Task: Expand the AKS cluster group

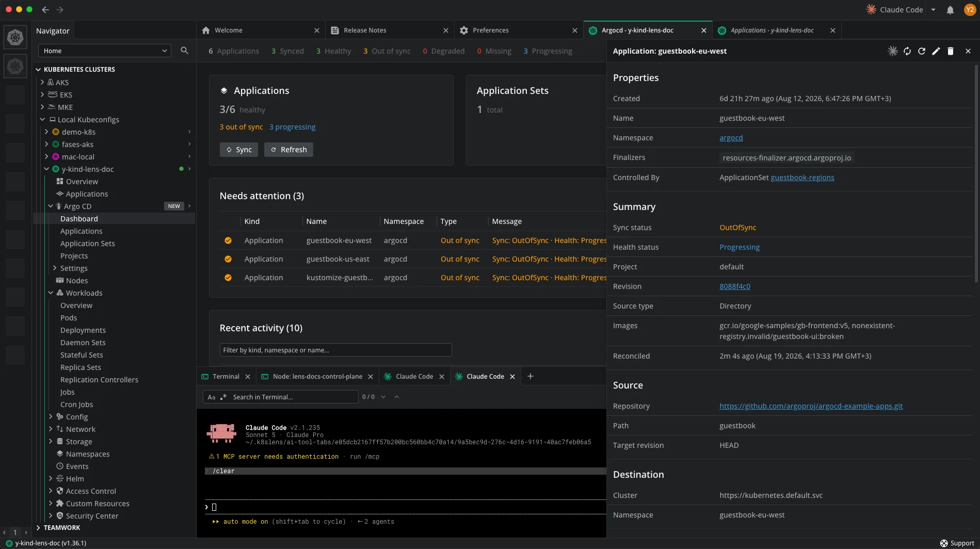Action: pyautogui.click(x=42, y=82)
